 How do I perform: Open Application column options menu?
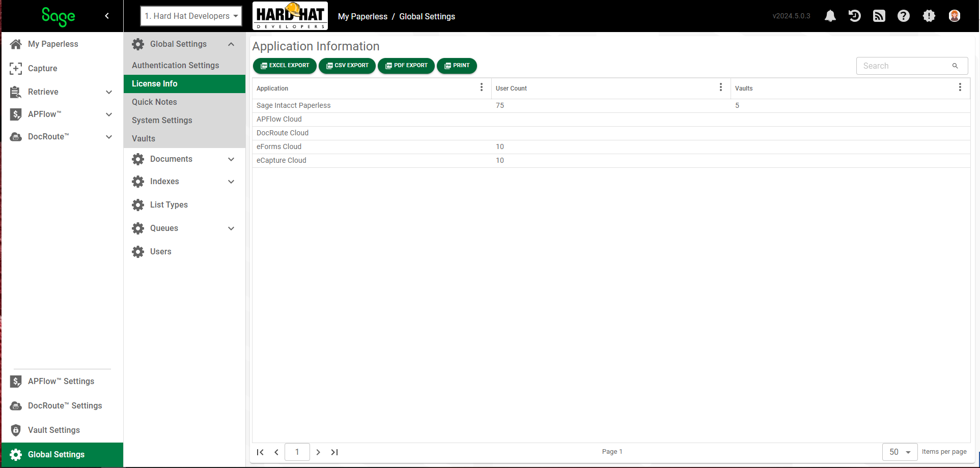point(482,87)
